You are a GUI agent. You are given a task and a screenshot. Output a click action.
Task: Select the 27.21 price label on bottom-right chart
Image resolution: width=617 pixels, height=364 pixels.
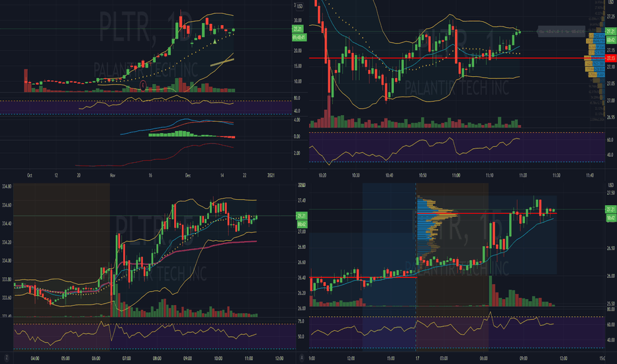click(x=610, y=209)
